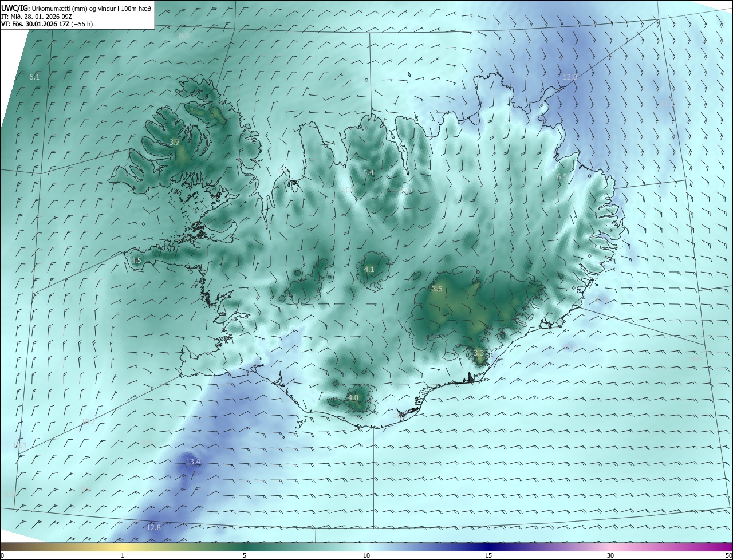733x560 pixels.
Task: Click the 3.3 value near the southeast coast
Action: [479, 354]
